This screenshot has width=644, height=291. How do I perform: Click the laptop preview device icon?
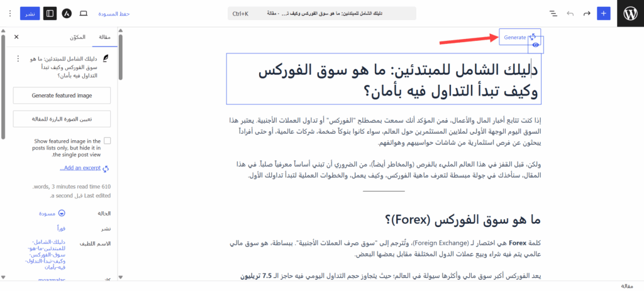pos(84,13)
